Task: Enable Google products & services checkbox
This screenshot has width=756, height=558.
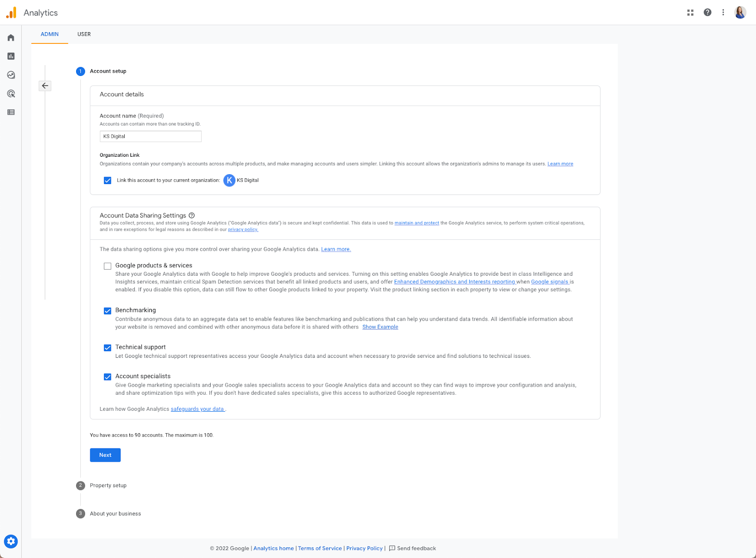Action: 108,266
